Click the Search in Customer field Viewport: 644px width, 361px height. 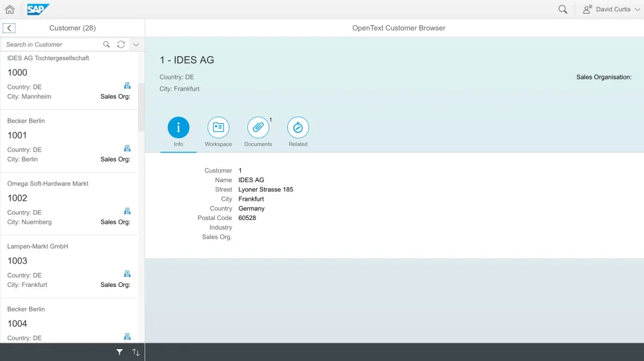(x=52, y=44)
